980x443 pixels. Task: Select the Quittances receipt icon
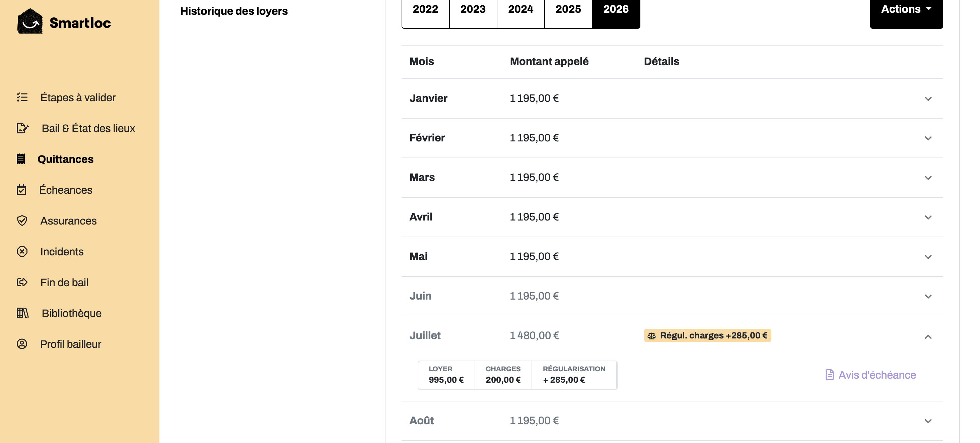[21, 159]
